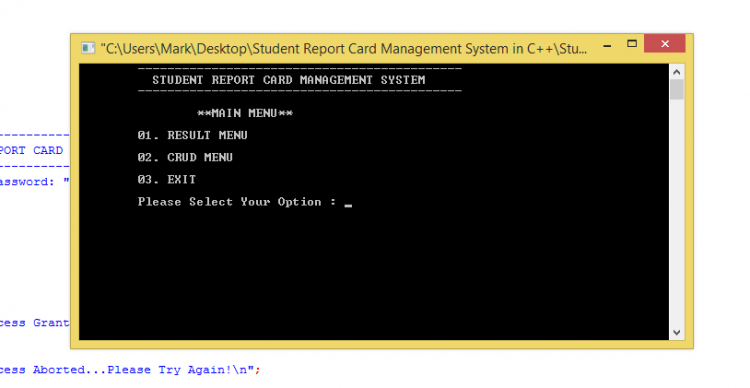The height and width of the screenshot is (388, 750).
Task: Click the **MAIN MENU** heading
Action: pyautogui.click(x=245, y=113)
